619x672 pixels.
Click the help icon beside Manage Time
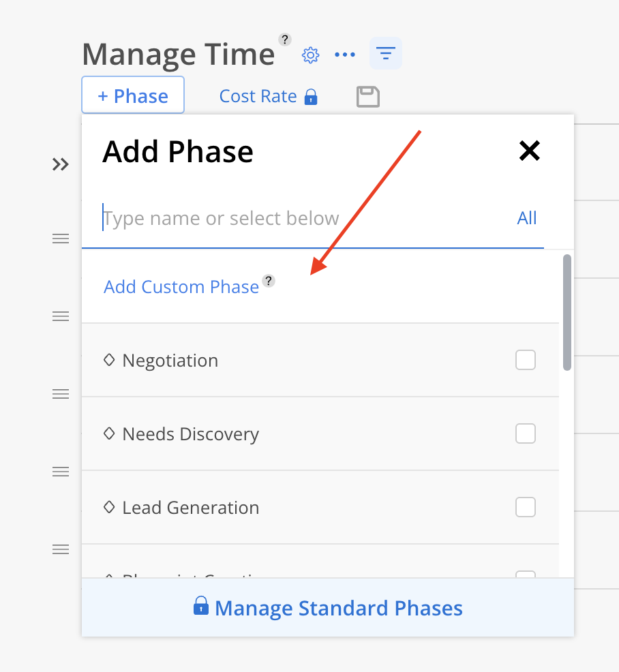tap(285, 40)
